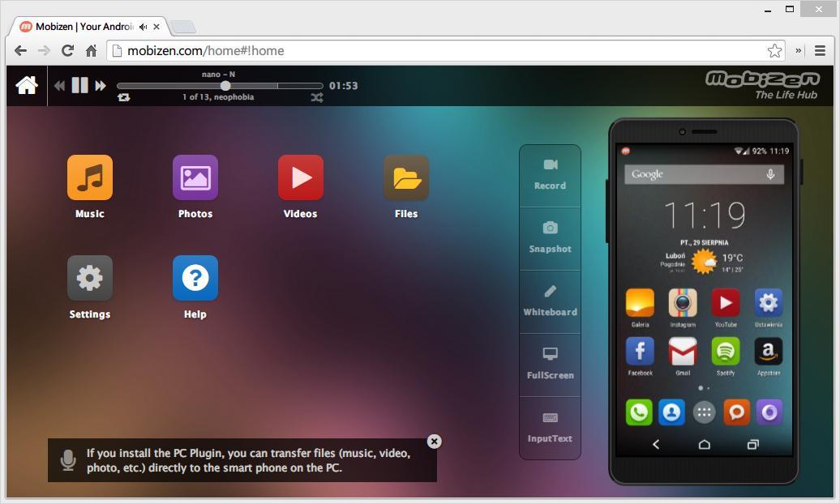The height and width of the screenshot is (504, 840).
Task: Switch phone view to FullScreen
Action: click(x=550, y=365)
